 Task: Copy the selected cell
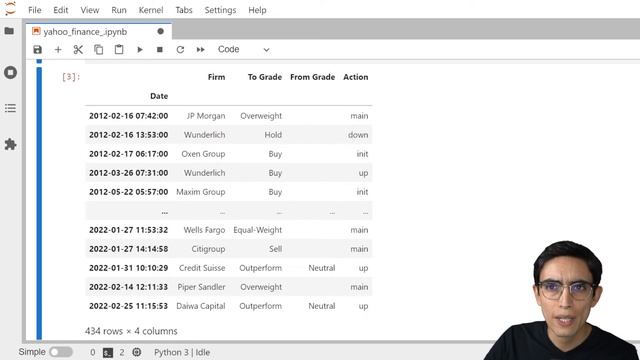[98, 49]
